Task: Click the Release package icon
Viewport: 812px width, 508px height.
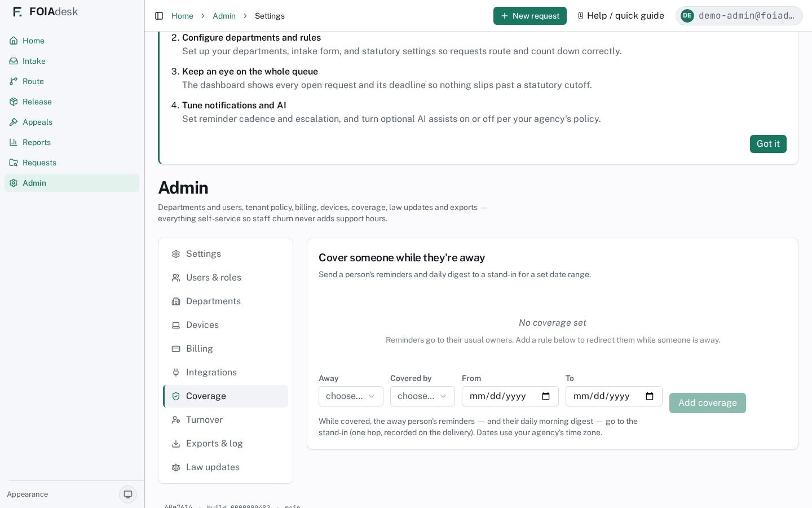Action: point(14,102)
